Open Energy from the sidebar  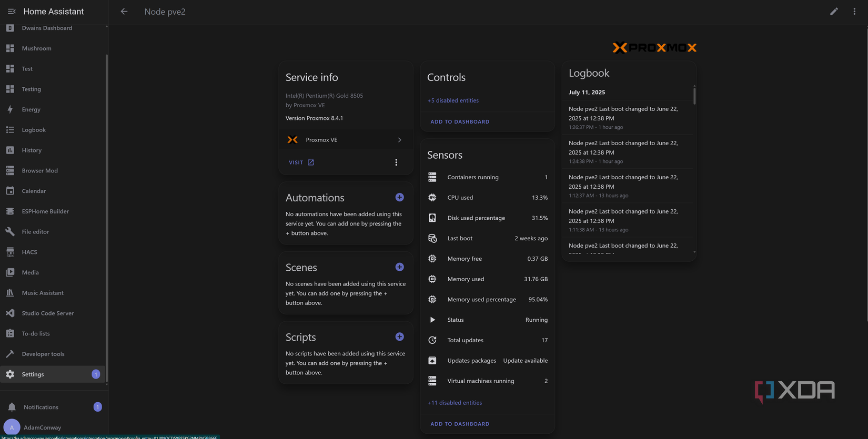53,109
